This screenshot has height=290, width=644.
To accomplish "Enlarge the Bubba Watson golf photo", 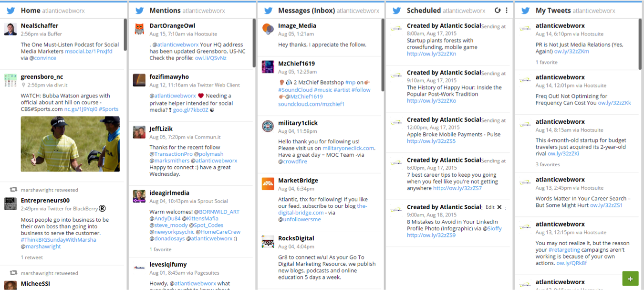I will tap(70, 144).
